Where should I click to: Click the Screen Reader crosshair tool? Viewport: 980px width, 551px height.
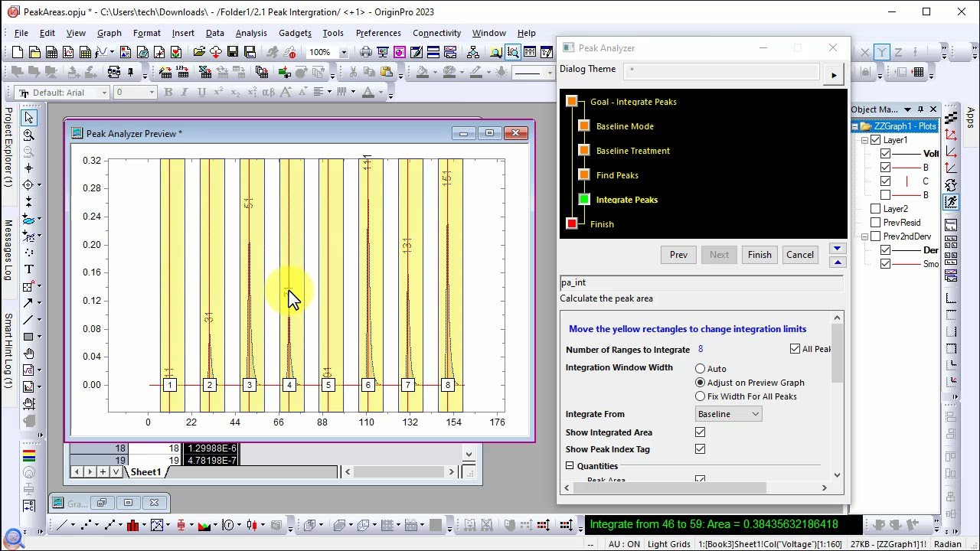pyautogui.click(x=28, y=168)
